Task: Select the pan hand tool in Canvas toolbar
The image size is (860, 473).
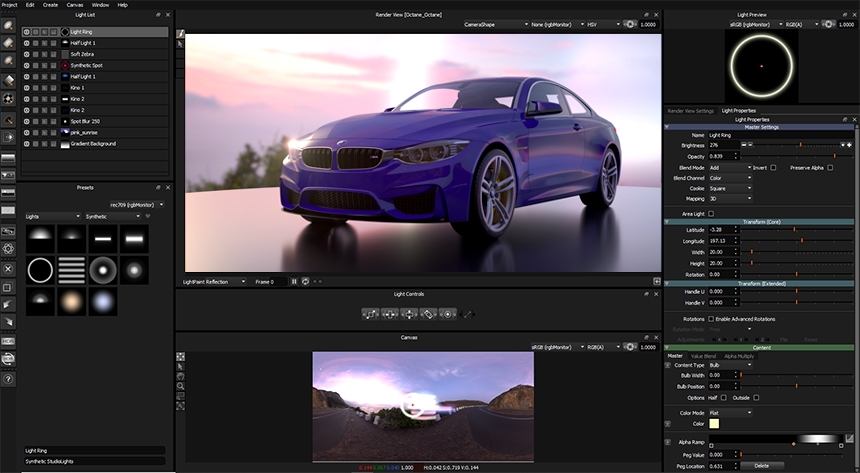Action: pos(180,376)
